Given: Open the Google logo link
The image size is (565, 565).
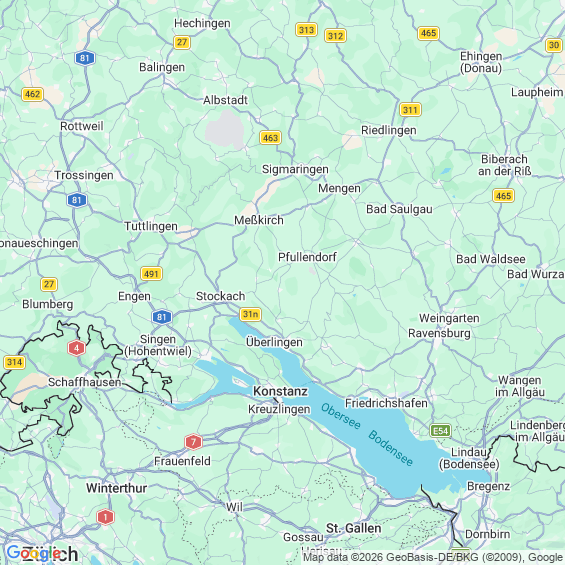Looking at the screenshot, I should (34, 553).
